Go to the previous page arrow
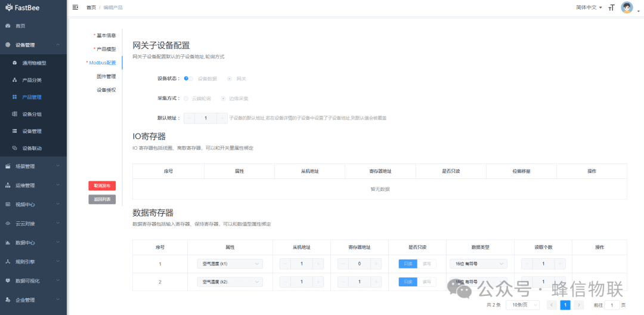This screenshot has width=644, height=315. (x=552, y=305)
